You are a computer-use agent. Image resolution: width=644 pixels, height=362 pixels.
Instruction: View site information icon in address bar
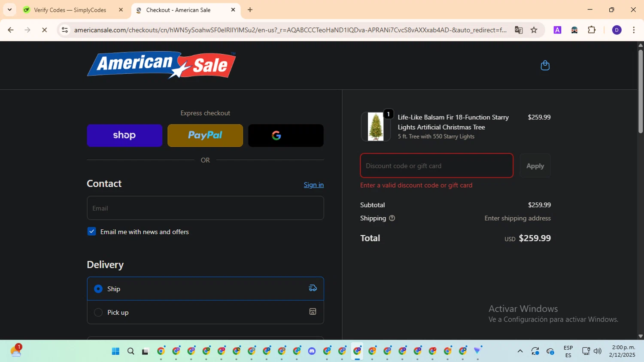[65, 30]
